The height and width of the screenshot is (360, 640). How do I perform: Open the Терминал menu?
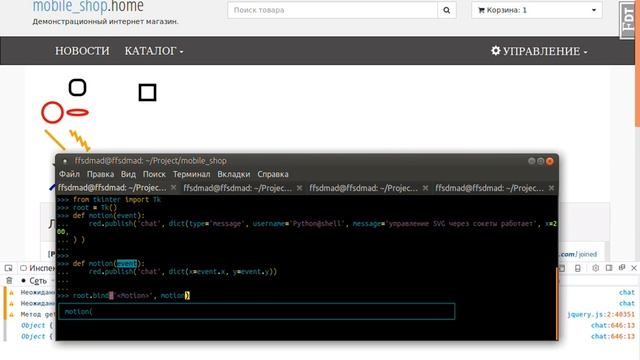coord(191,174)
